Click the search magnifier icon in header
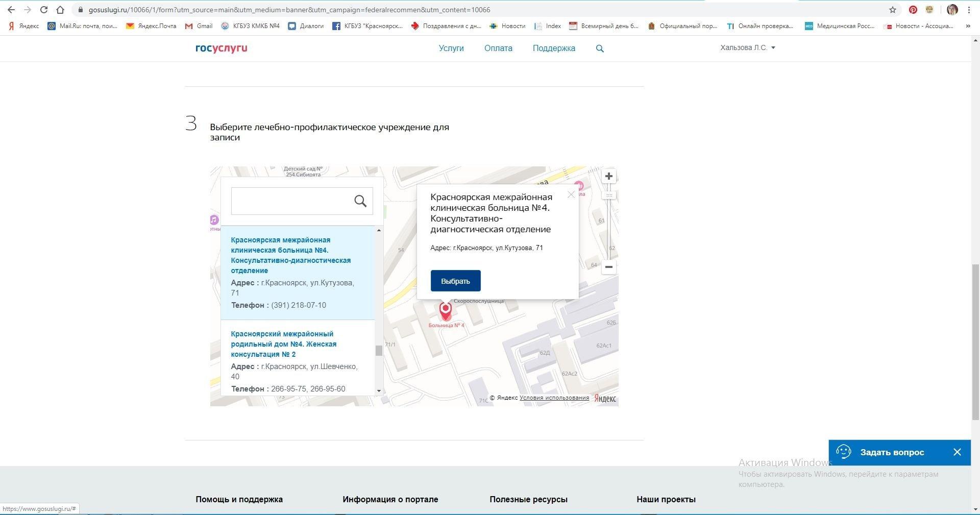 pos(600,48)
